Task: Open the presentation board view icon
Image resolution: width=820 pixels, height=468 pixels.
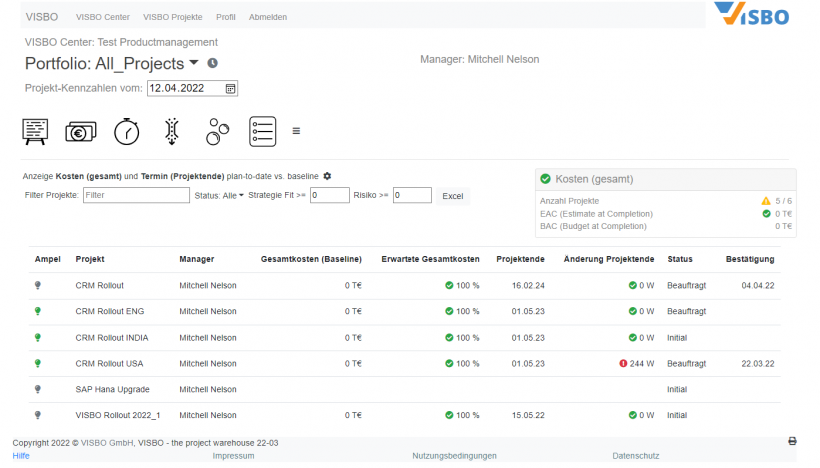Action: (x=35, y=131)
